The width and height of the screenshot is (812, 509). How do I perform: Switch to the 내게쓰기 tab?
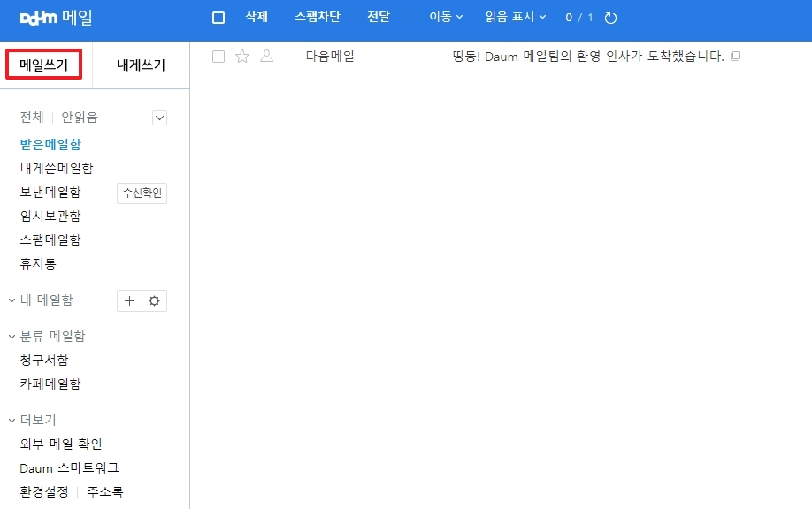point(140,64)
